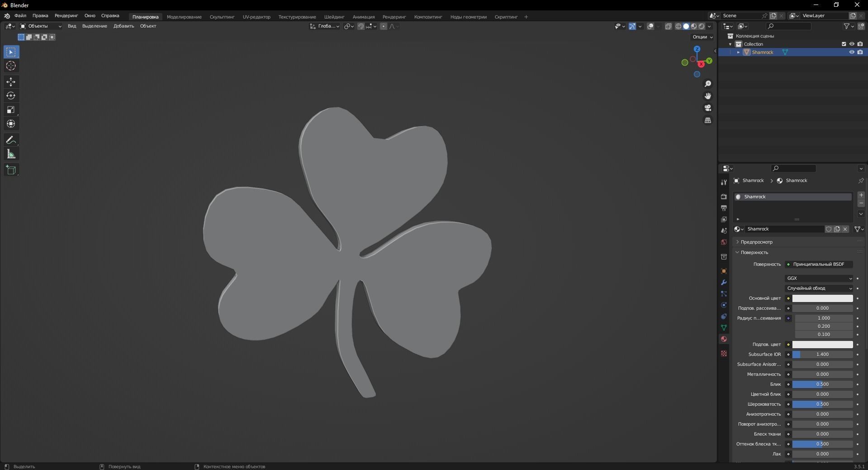This screenshot has height=470, width=868.
Task: Switch perspective/orthographic grid icon
Action: coord(708,120)
